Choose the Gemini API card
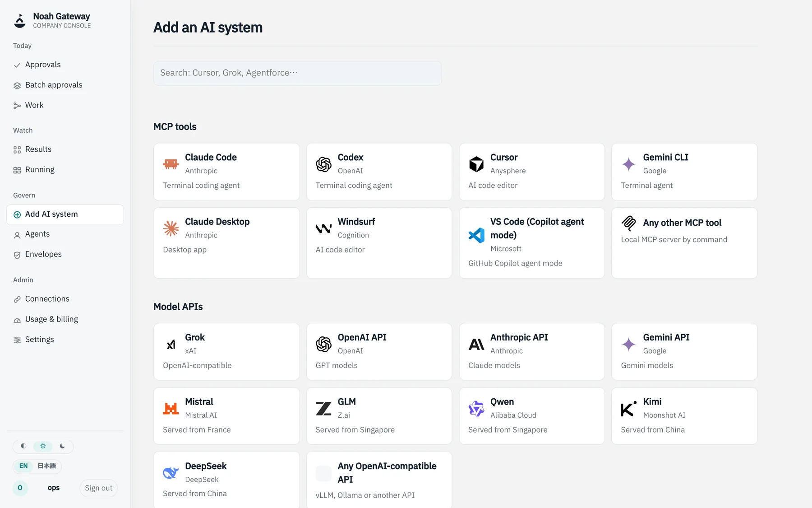812x508 pixels. [684, 351]
